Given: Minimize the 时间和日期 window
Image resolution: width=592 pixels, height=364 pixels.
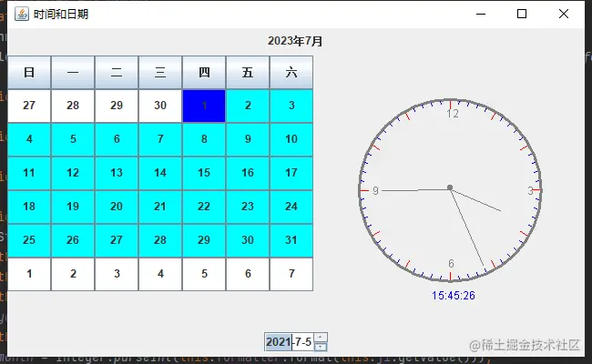Looking at the screenshot, I should pyautogui.click(x=481, y=14).
